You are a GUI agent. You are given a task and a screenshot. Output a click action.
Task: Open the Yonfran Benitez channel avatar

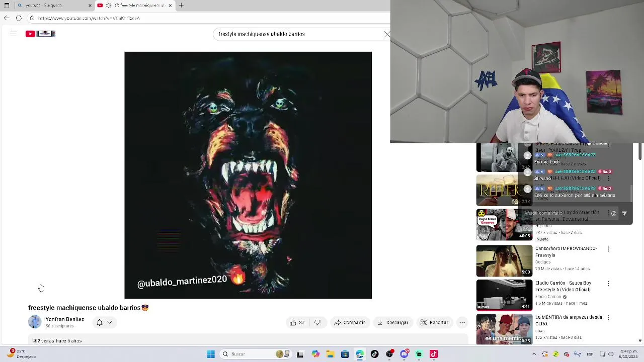[35, 322]
